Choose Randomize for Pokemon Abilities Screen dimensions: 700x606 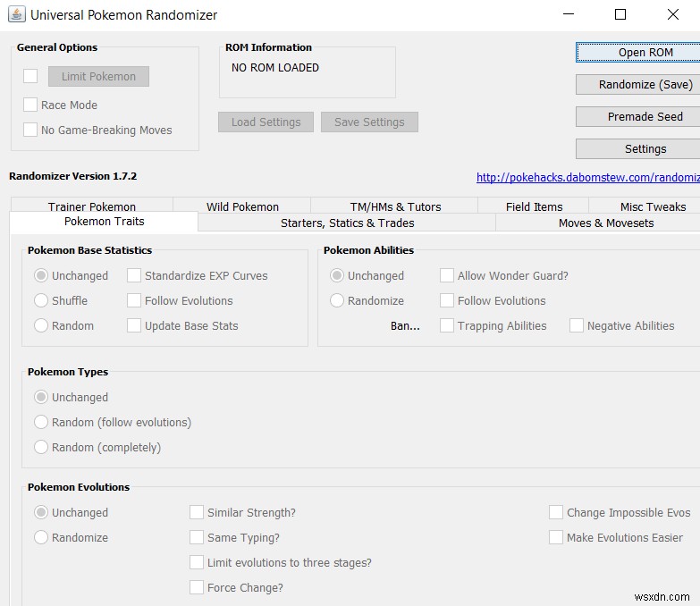[x=337, y=301]
